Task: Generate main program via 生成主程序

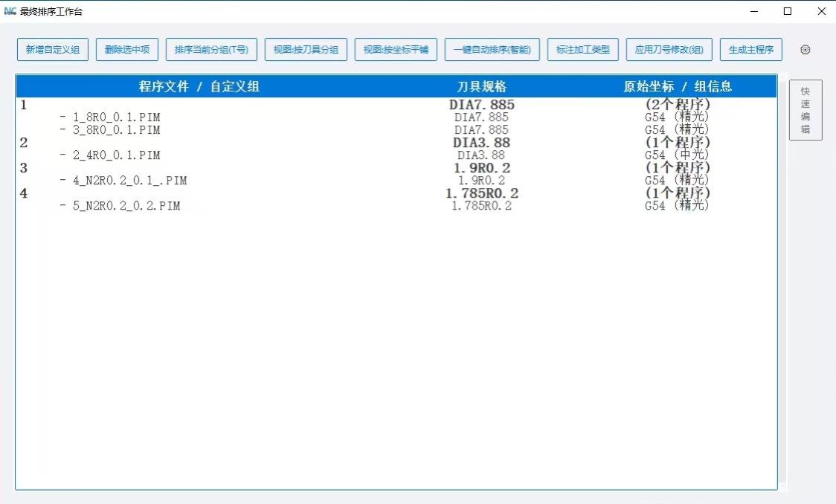Action: 750,49
